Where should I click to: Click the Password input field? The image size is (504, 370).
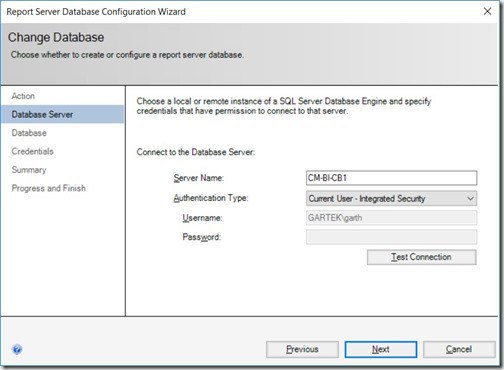click(x=391, y=237)
